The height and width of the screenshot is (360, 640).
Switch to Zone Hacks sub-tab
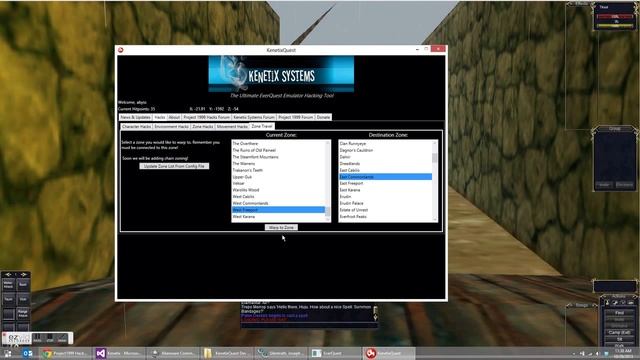tap(203, 127)
